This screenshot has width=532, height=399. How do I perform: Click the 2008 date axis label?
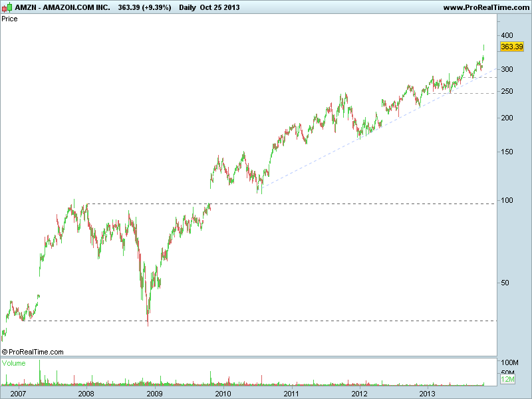click(x=86, y=394)
